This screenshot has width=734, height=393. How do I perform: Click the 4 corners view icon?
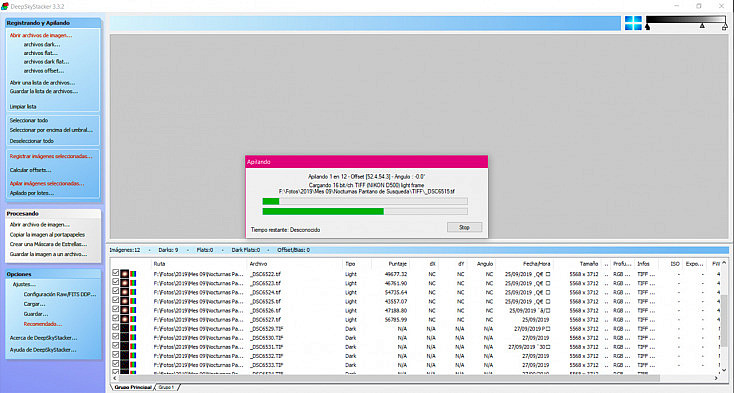coord(633,23)
